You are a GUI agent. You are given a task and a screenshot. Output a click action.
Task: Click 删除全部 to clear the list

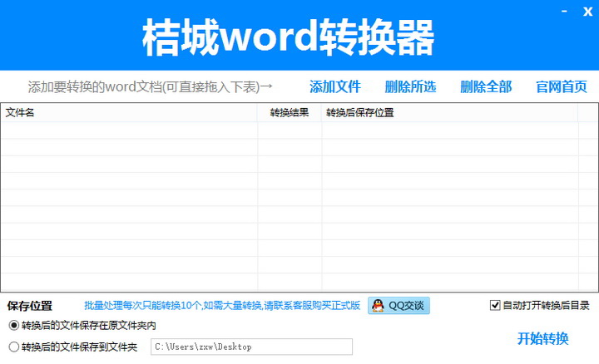[486, 87]
